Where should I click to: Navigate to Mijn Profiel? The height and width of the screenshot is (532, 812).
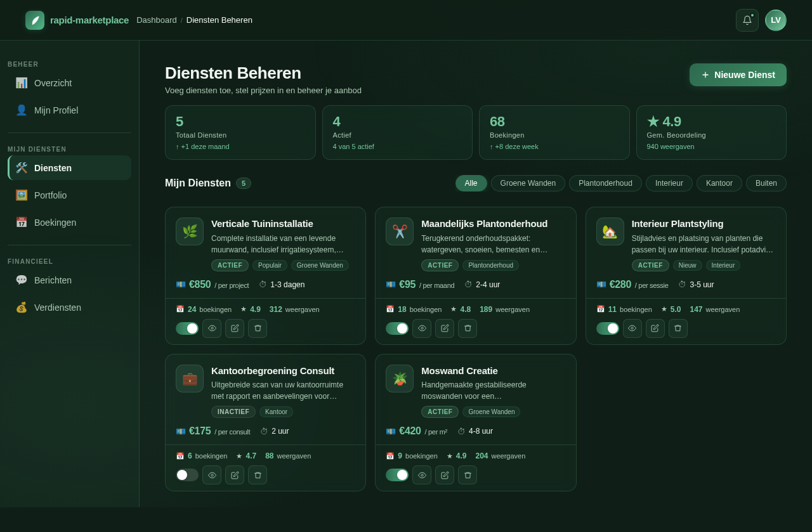coord(56,110)
